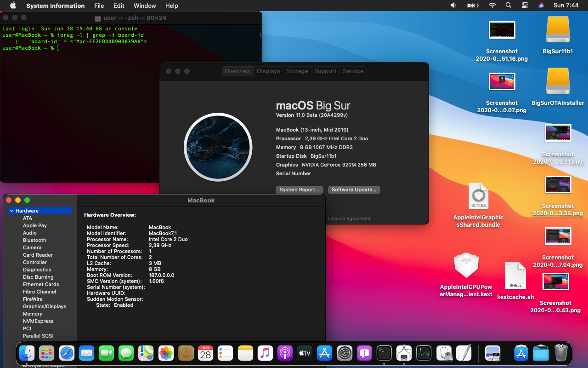Open App Store icon next to Apple TV
The height and width of the screenshot is (368, 588).
coord(325,353)
